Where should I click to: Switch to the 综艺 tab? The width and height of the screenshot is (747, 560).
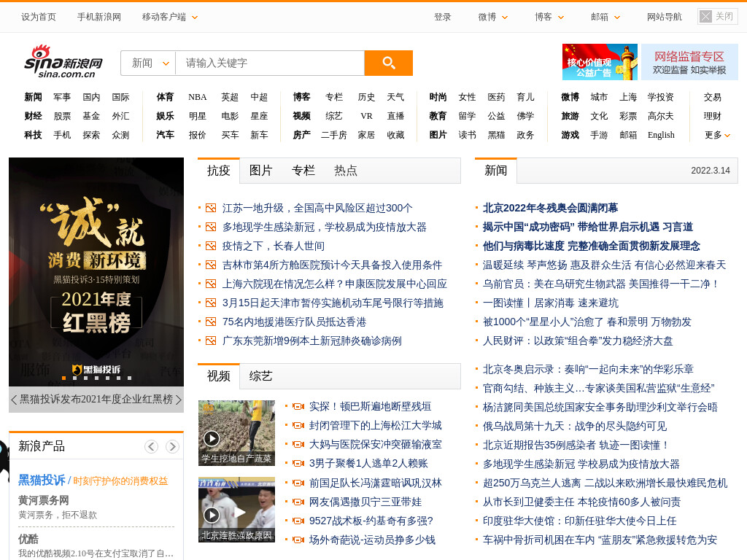261,376
